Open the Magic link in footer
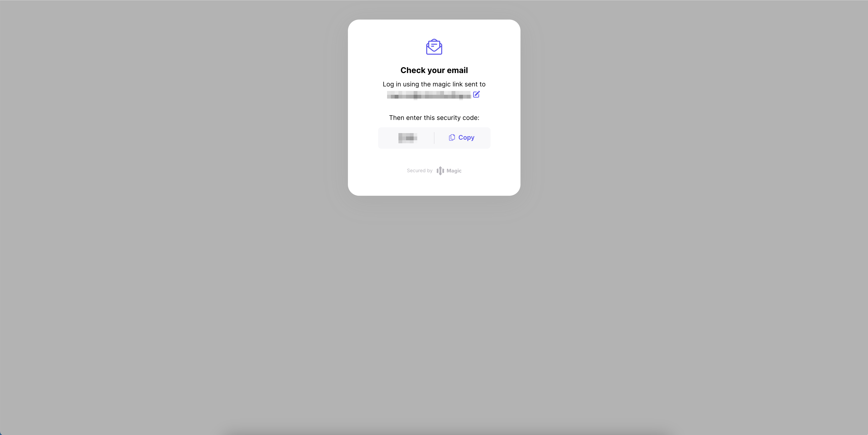 (x=449, y=171)
